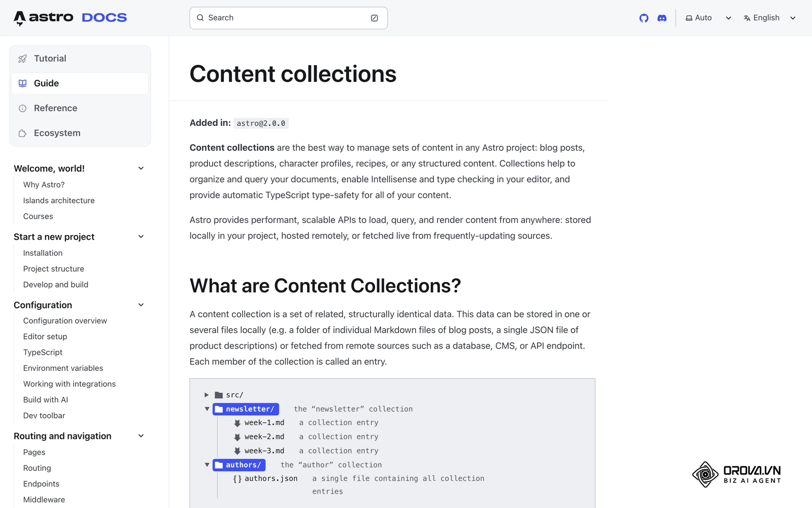Click the slash shortcut icon in search
This screenshot has width=812, height=508.
click(x=375, y=18)
